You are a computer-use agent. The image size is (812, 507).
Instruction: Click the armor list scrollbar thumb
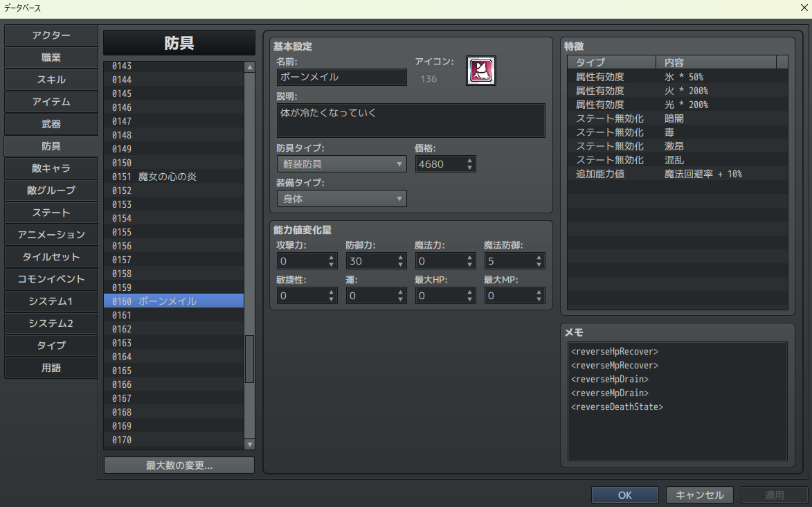point(250,359)
